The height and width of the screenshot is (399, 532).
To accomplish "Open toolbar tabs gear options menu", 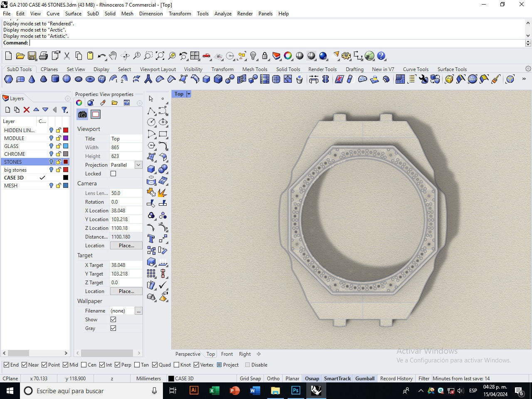I will (528, 69).
